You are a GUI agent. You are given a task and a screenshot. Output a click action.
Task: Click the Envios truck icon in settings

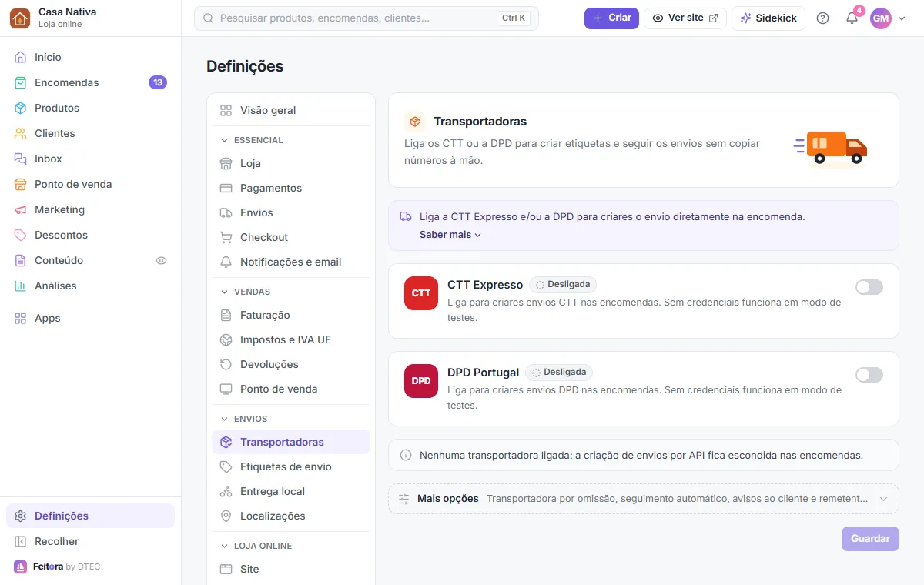pos(226,212)
